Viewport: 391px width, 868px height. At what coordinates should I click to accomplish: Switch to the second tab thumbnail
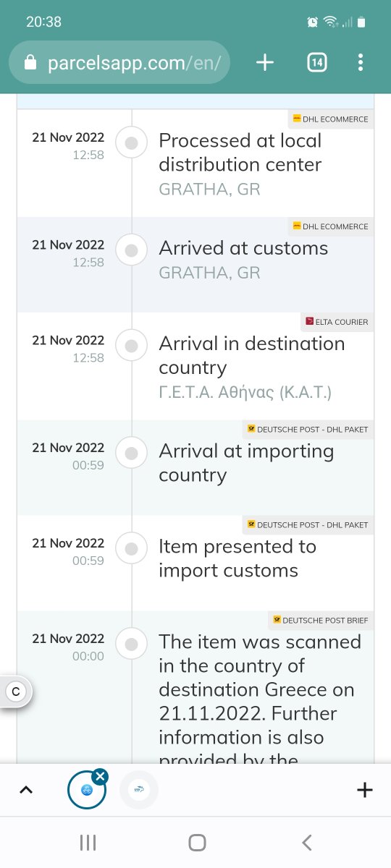139,790
